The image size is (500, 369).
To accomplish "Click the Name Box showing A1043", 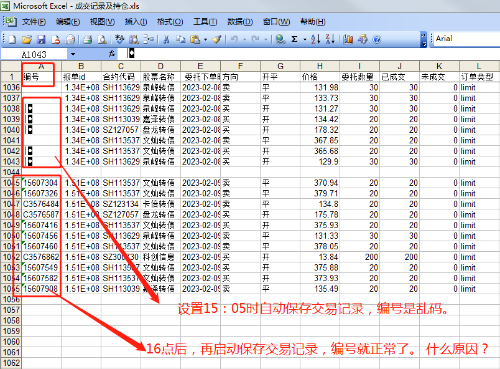I will pos(34,54).
